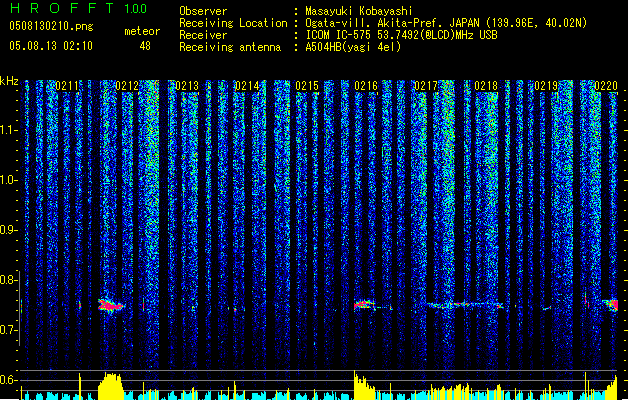Click observer name Masayuki Kobayashi
The image size is (629, 400).
pos(359,11)
